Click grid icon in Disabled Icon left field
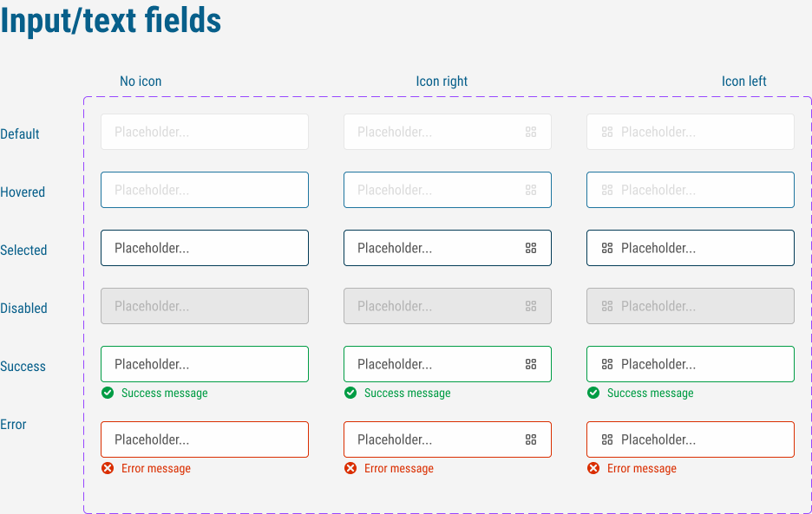The width and height of the screenshot is (812, 514). tap(607, 306)
